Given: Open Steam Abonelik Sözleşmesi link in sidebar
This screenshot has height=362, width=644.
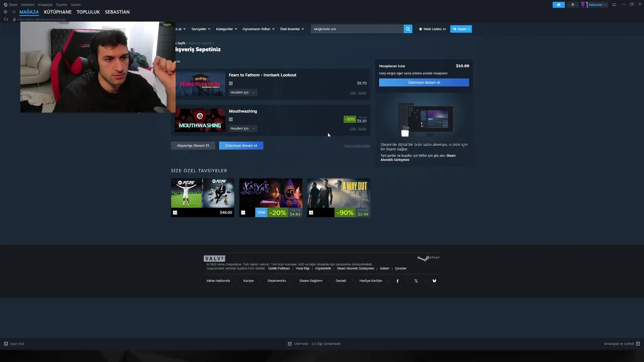Looking at the screenshot, I should point(418,157).
